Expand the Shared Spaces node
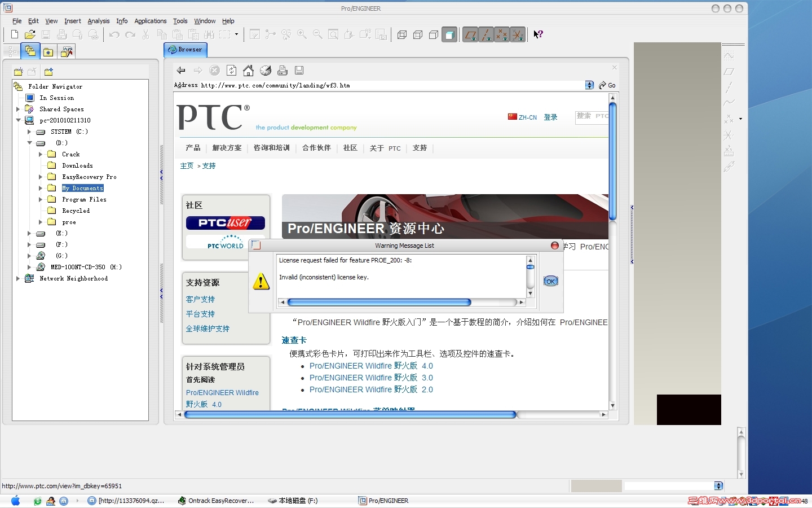812x508 pixels. [x=18, y=109]
